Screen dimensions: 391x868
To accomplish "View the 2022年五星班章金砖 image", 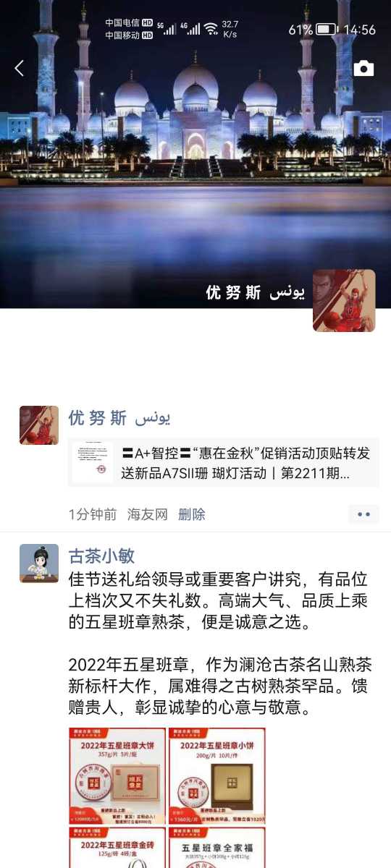I will (117, 847).
